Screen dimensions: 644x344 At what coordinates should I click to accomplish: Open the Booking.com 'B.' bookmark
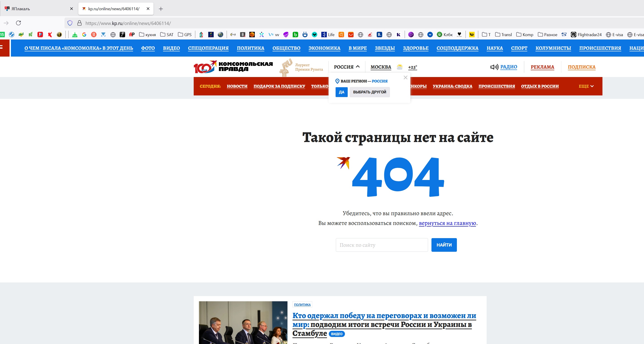point(379,35)
